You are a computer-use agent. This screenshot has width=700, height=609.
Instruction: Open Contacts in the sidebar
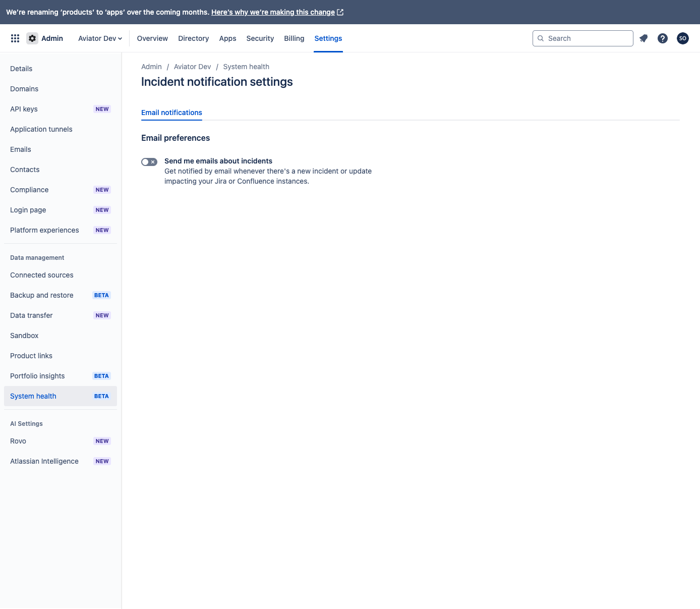61,170
